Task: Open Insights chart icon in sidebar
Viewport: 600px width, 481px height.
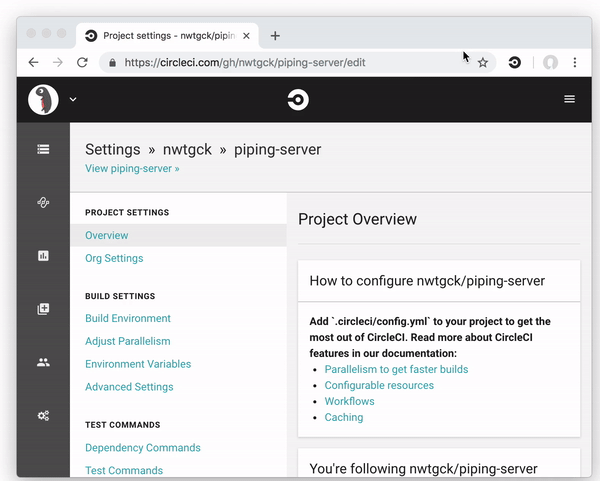Action: point(43,256)
